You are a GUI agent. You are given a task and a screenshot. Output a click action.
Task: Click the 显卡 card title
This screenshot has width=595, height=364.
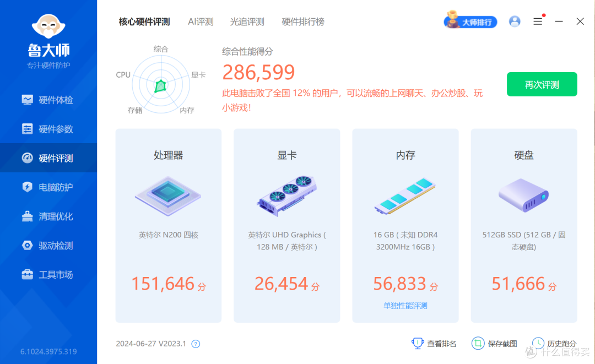(287, 155)
